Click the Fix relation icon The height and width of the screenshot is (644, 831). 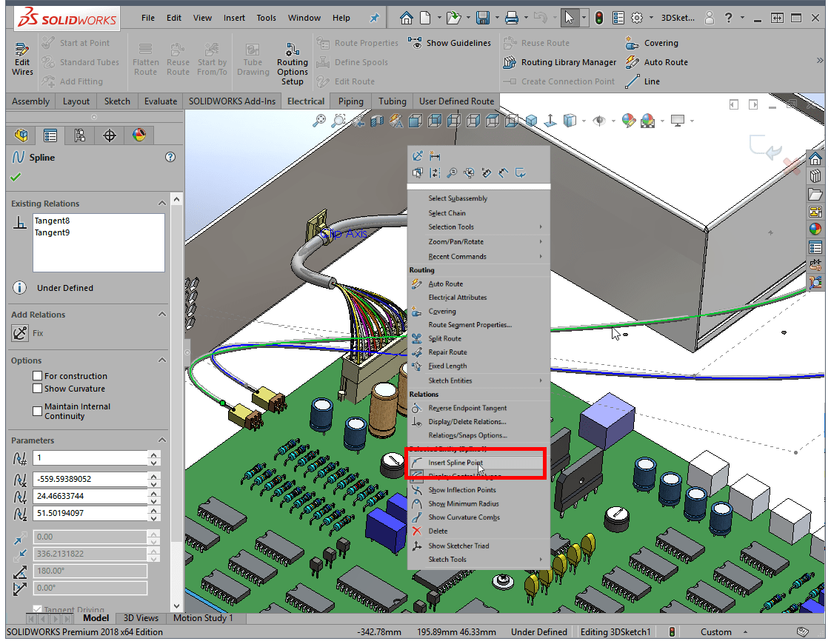pos(19,333)
